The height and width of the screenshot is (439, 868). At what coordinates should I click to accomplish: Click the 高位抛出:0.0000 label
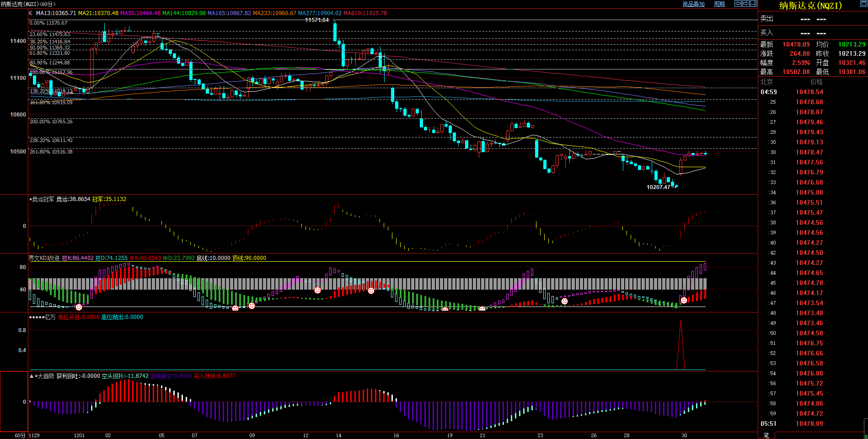122,317
